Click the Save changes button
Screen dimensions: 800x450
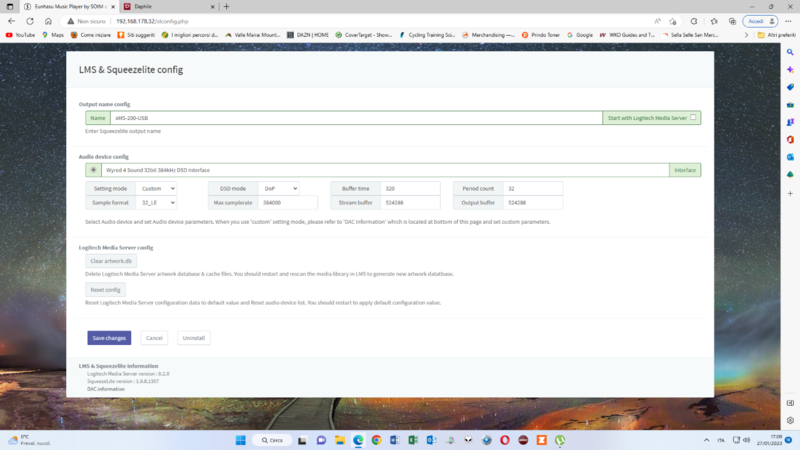(x=109, y=338)
